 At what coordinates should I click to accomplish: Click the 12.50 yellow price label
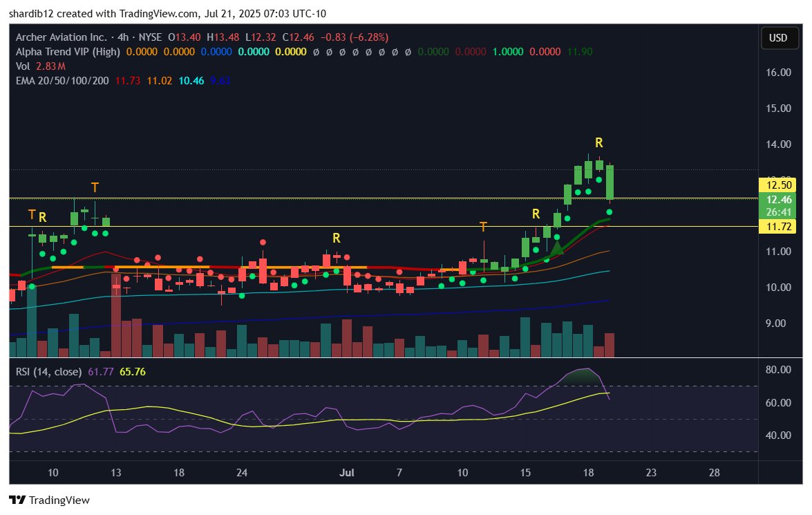(x=777, y=185)
